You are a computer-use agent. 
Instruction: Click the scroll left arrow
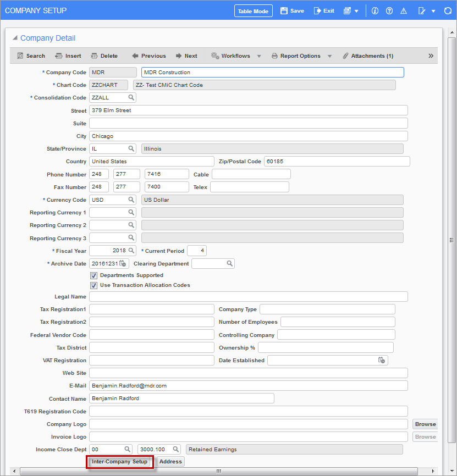point(14,471)
